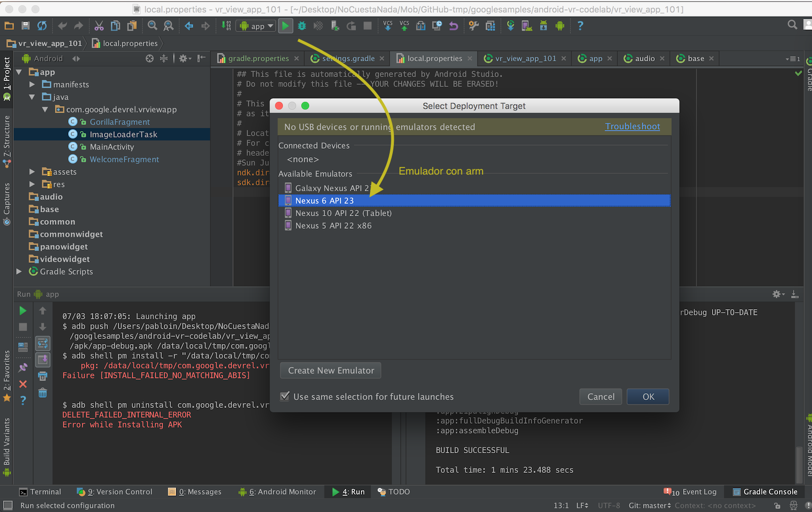Click the Search Everywhere magnifier icon

point(792,24)
